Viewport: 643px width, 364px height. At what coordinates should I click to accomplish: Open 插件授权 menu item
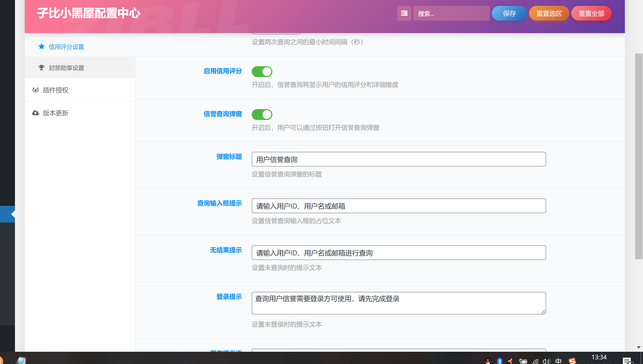tap(80, 90)
